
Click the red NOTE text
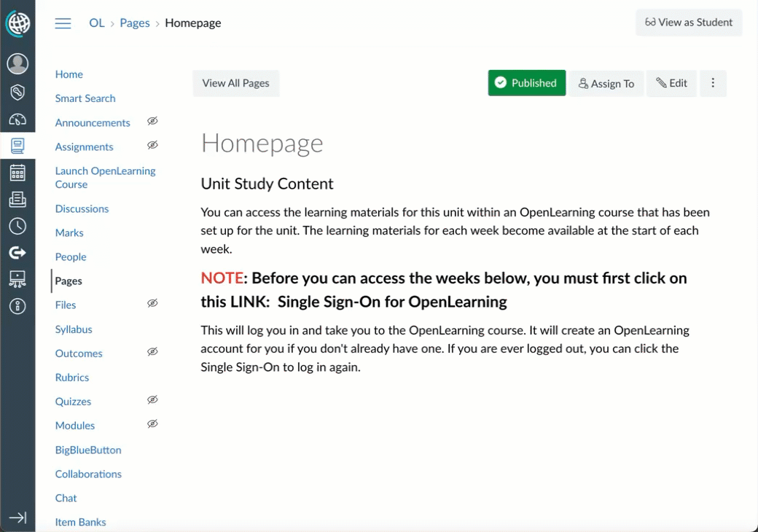pos(222,278)
